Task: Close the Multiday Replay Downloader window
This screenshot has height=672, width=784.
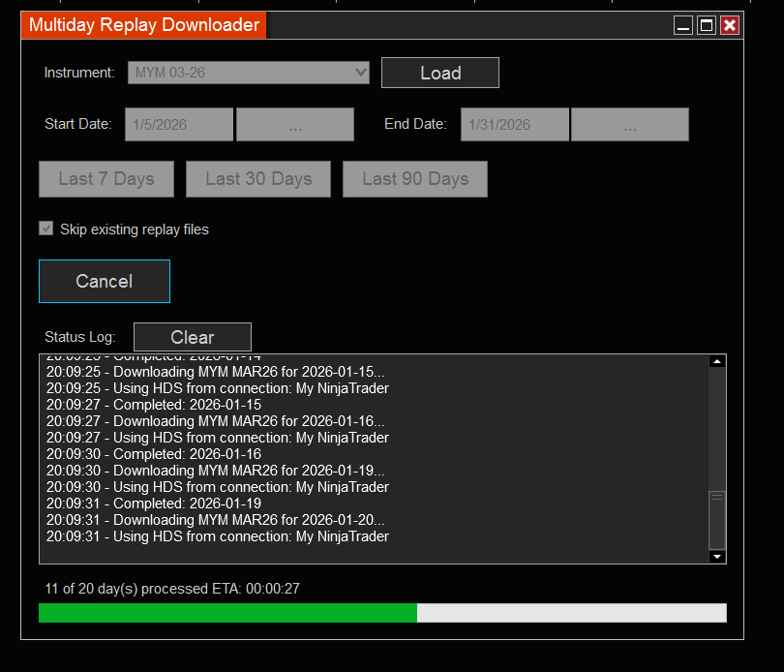Action: [730, 26]
